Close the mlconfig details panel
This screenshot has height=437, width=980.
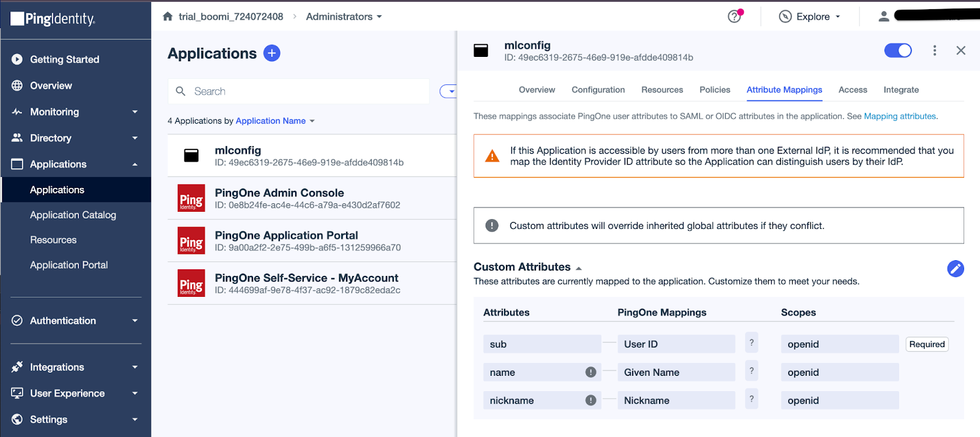click(960, 51)
